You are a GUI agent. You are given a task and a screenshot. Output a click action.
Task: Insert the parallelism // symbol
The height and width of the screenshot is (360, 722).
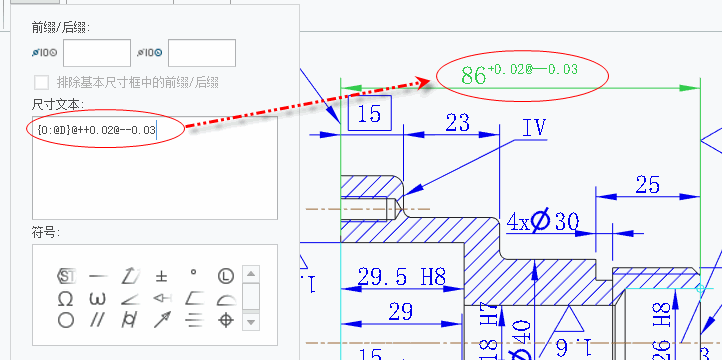(x=98, y=320)
